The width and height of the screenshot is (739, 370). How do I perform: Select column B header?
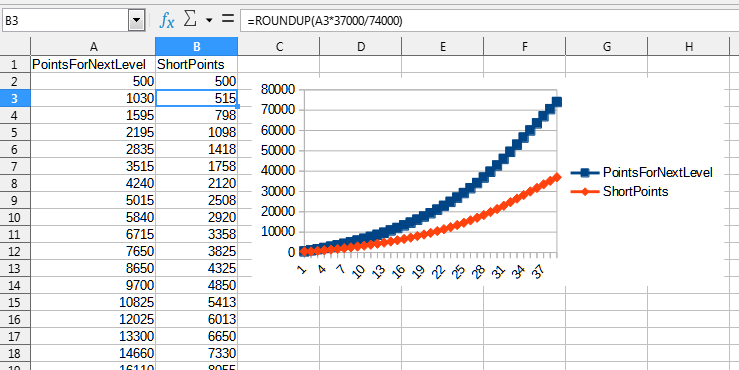point(197,46)
